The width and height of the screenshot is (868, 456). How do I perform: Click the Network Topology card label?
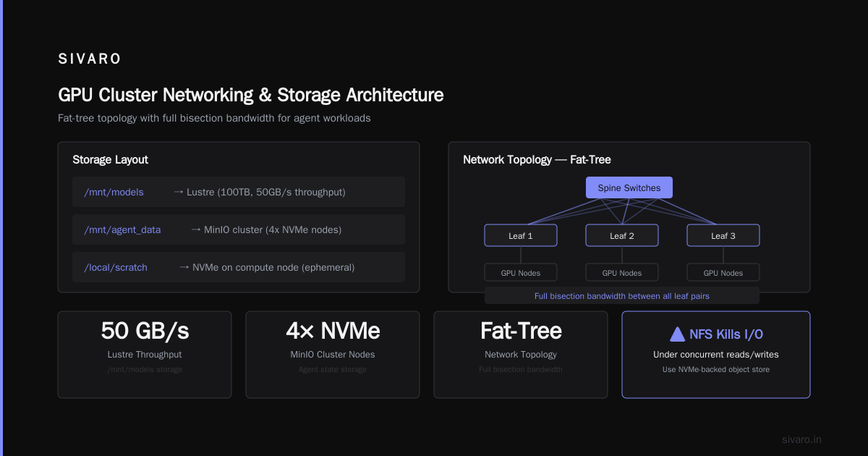click(521, 355)
